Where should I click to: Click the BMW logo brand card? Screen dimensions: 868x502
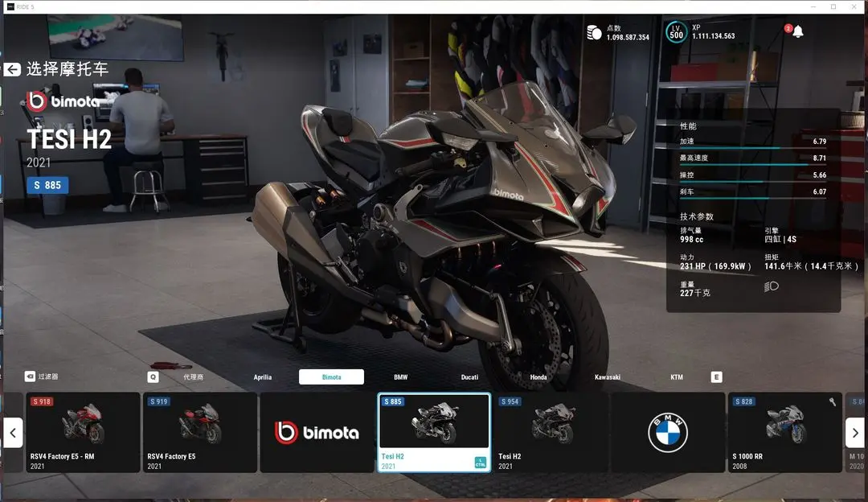pos(668,433)
